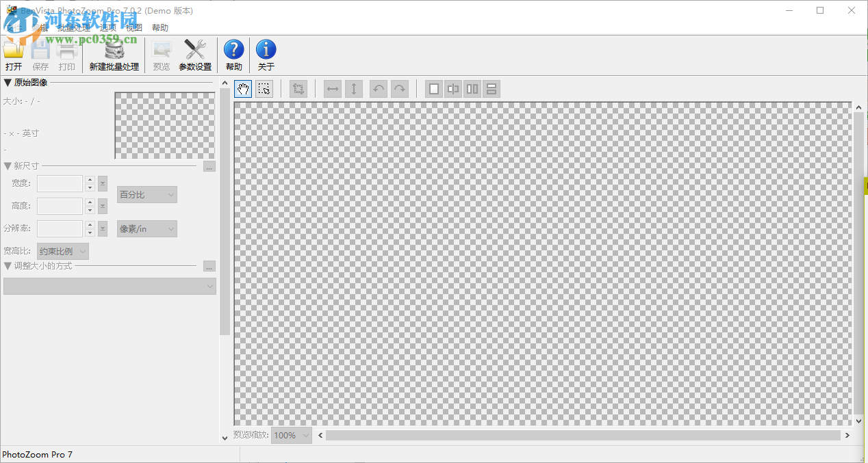The image size is (868, 463).
Task: Enable the side-by-side view mode
Action: [472, 89]
